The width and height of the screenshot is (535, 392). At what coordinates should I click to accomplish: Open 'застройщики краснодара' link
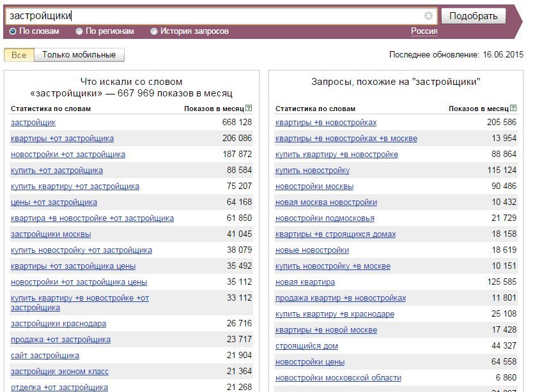(58, 324)
